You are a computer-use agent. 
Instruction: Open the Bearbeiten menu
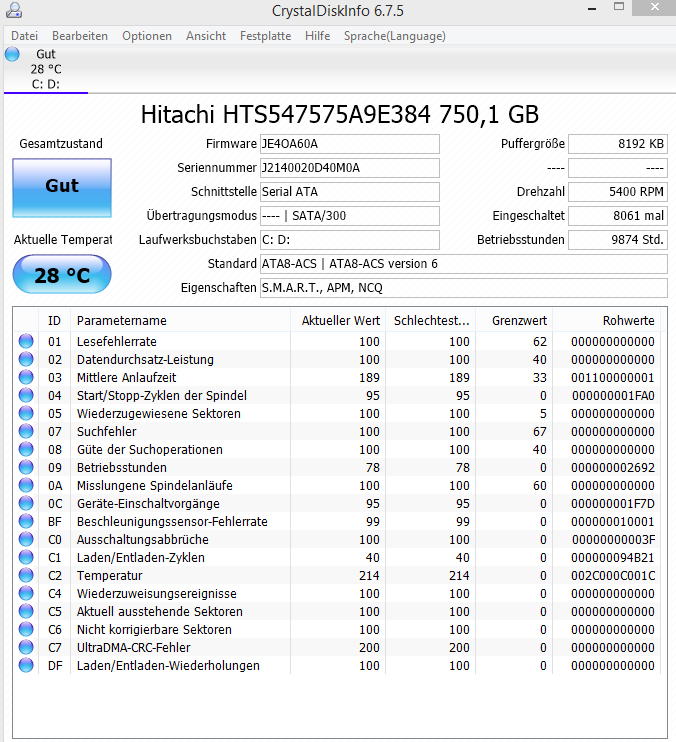coord(80,36)
